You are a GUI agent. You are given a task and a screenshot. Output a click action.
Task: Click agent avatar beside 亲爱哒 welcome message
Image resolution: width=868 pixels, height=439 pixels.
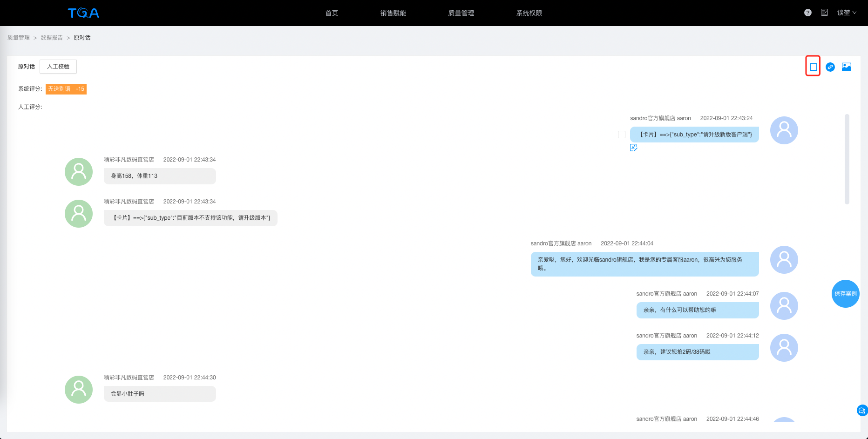click(784, 260)
